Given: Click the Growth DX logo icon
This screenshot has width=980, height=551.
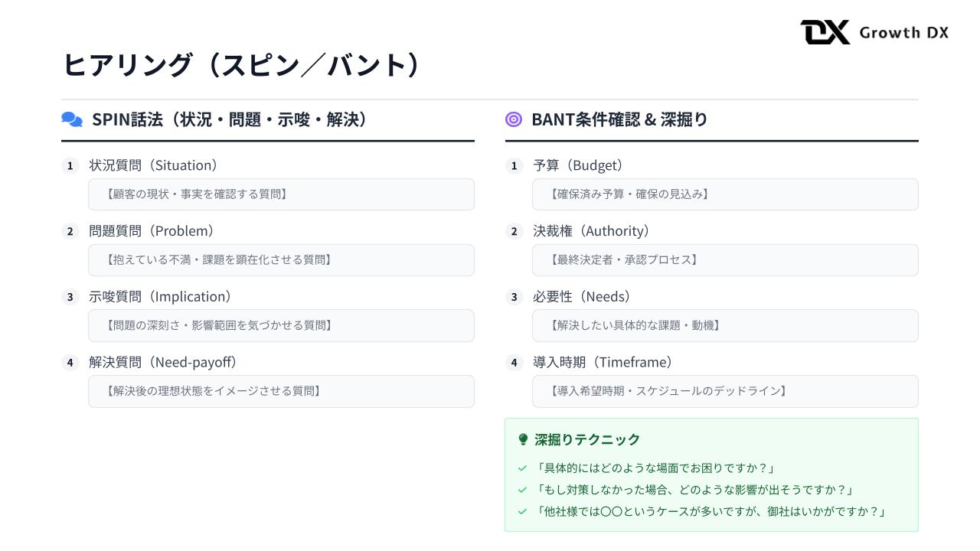Looking at the screenshot, I should [825, 32].
